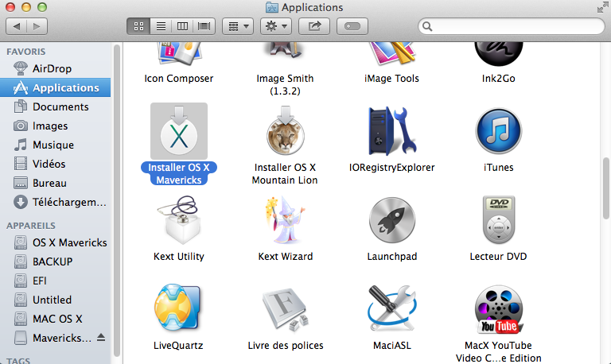Select the Ink2Go app icon
This screenshot has width=611, height=364.
pyautogui.click(x=498, y=54)
